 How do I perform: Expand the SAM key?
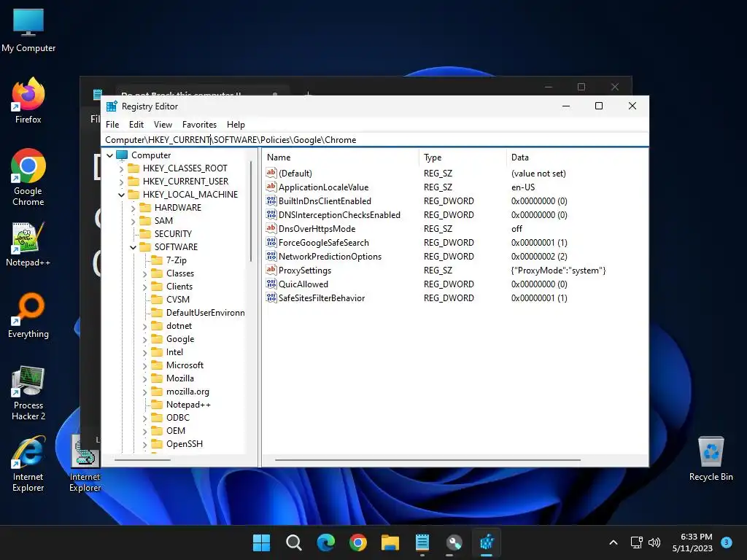(133, 221)
